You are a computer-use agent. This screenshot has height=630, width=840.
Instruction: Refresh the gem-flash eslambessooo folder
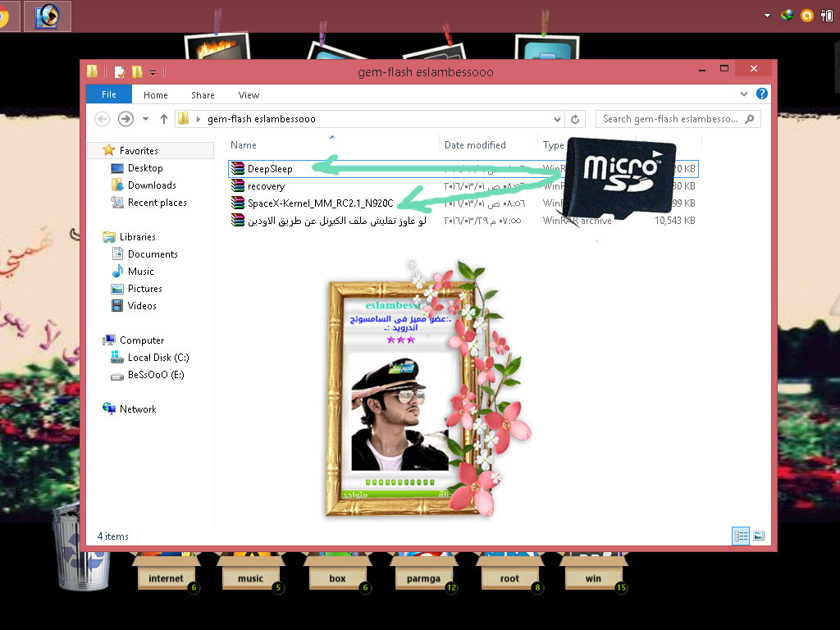pos(575,119)
